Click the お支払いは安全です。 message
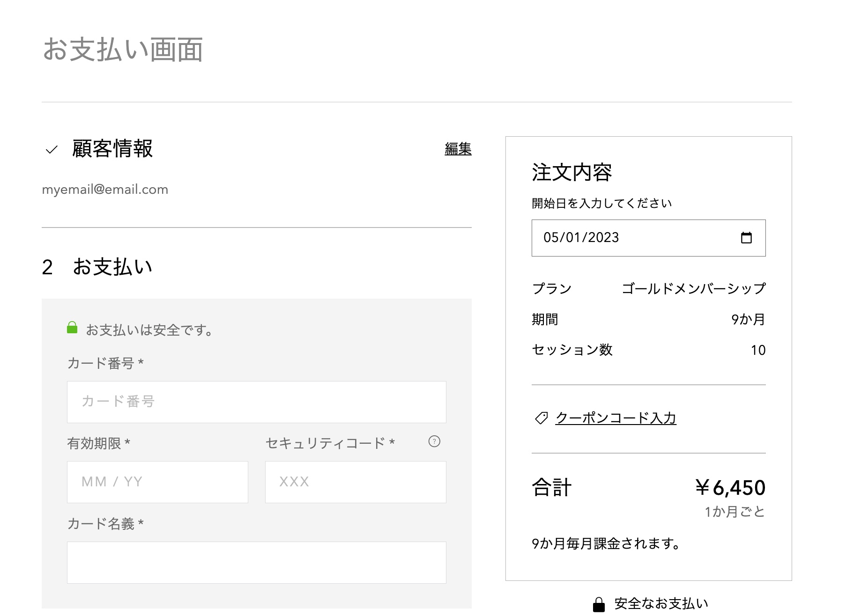This screenshot has height=616, width=846. [x=150, y=330]
